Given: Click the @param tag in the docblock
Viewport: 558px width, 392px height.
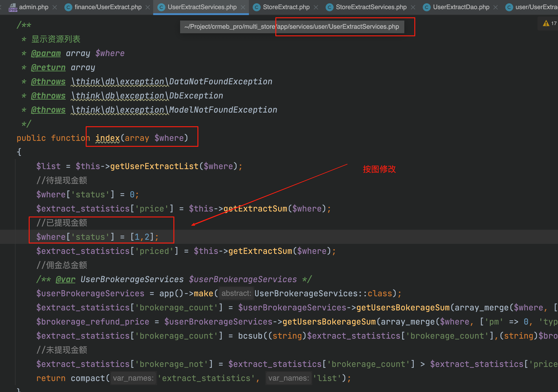Looking at the screenshot, I should pos(46,53).
